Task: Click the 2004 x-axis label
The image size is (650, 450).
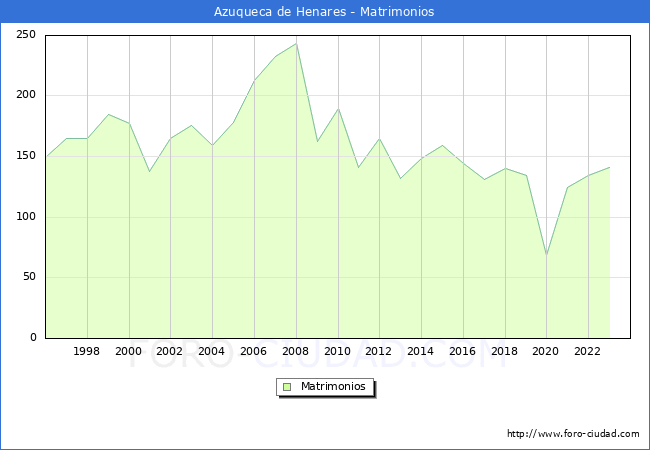Action: [211, 351]
